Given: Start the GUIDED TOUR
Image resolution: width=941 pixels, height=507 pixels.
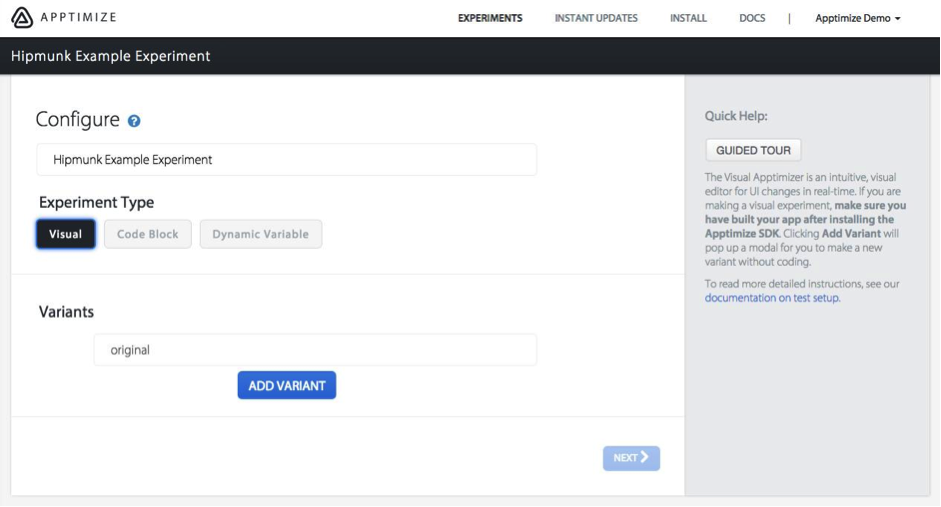Looking at the screenshot, I should pos(753,150).
